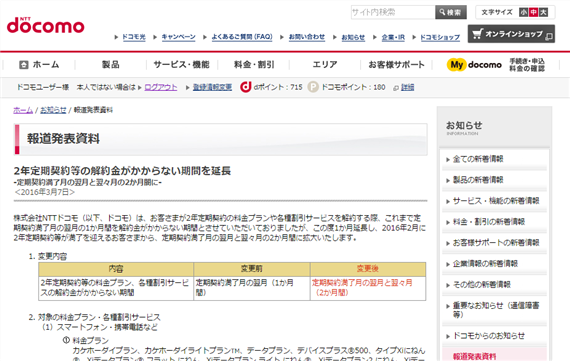Click the dポイント：715 text

point(278,87)
